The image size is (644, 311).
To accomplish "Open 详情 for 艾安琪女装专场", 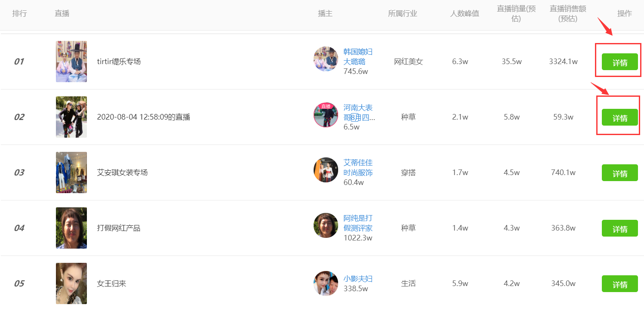I will (x=619, y=173).
